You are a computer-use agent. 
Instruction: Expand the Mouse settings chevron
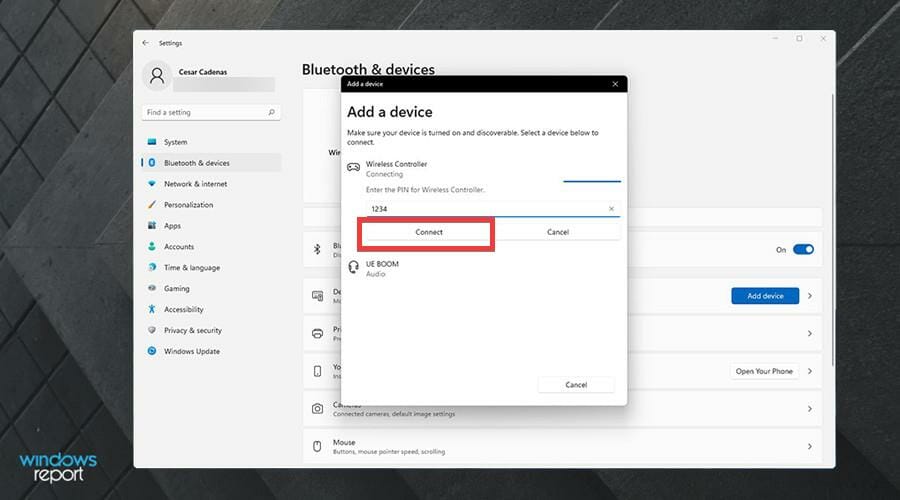coord(810,446)
